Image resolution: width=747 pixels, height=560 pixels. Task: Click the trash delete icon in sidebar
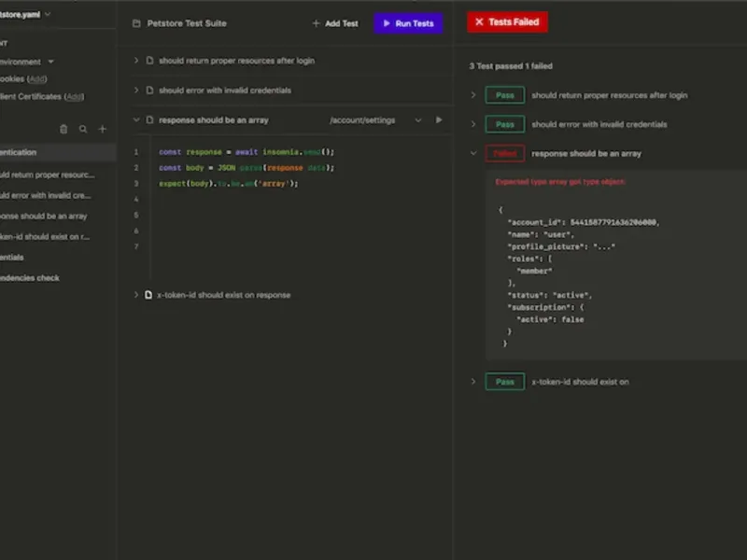point(63,130)
